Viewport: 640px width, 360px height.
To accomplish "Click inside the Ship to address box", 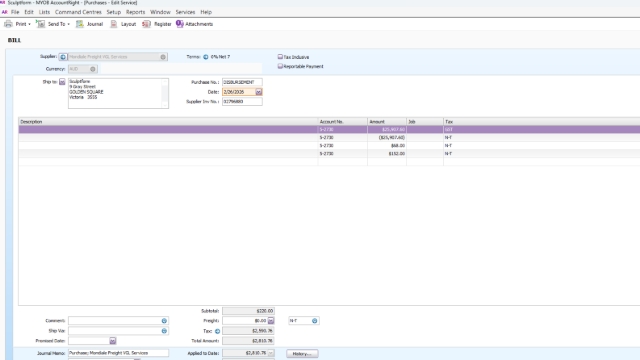I will pos(118,93).
